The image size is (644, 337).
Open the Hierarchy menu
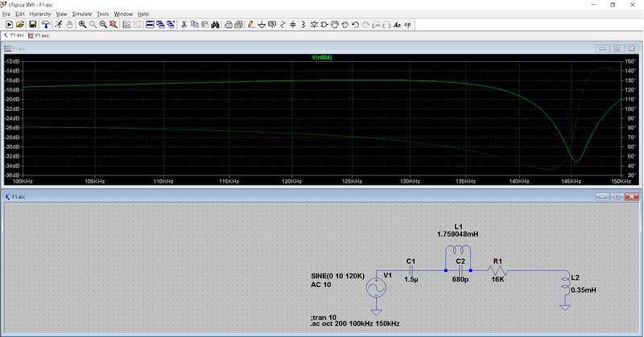(39, 14)
